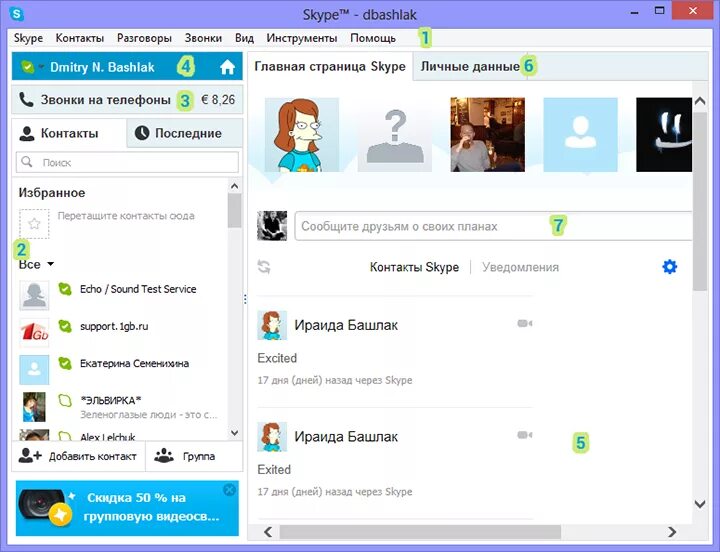Click offline status icon of *ЭЛЬВИРКА*
720x552 pixels.
pos(65,400)
